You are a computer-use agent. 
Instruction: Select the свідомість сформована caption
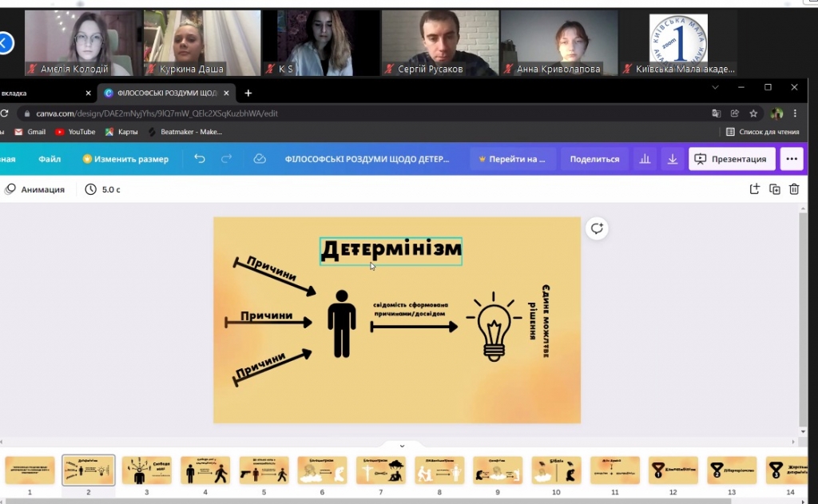[411, 309]
